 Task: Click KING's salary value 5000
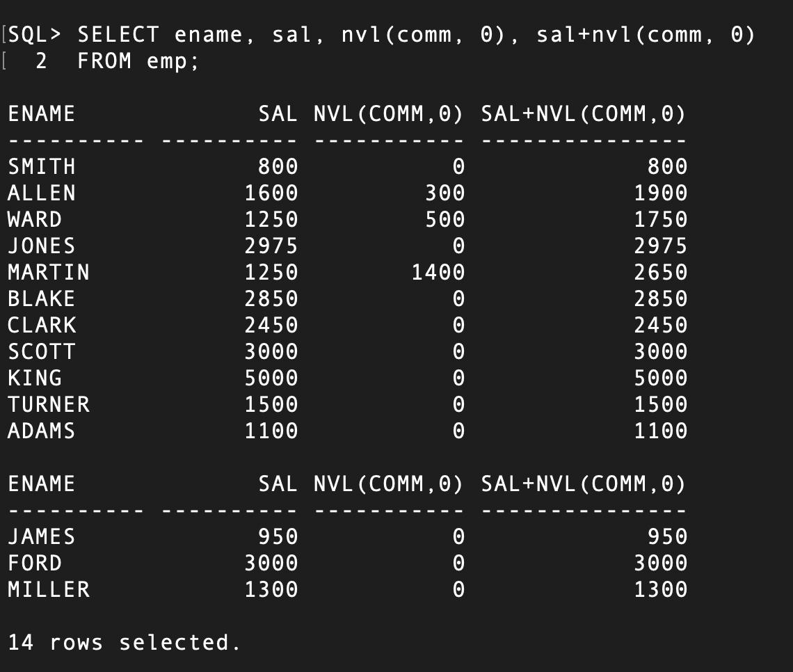point(271,378)
